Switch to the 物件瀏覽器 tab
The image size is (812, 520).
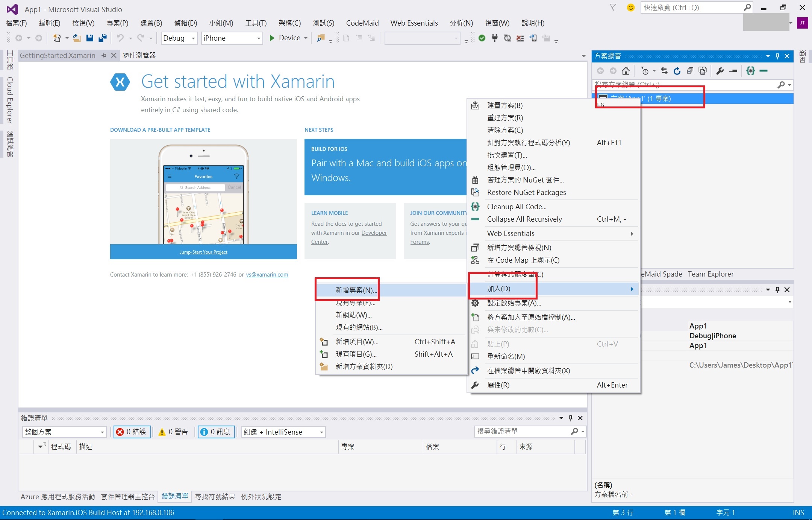(x=139, y=55)
